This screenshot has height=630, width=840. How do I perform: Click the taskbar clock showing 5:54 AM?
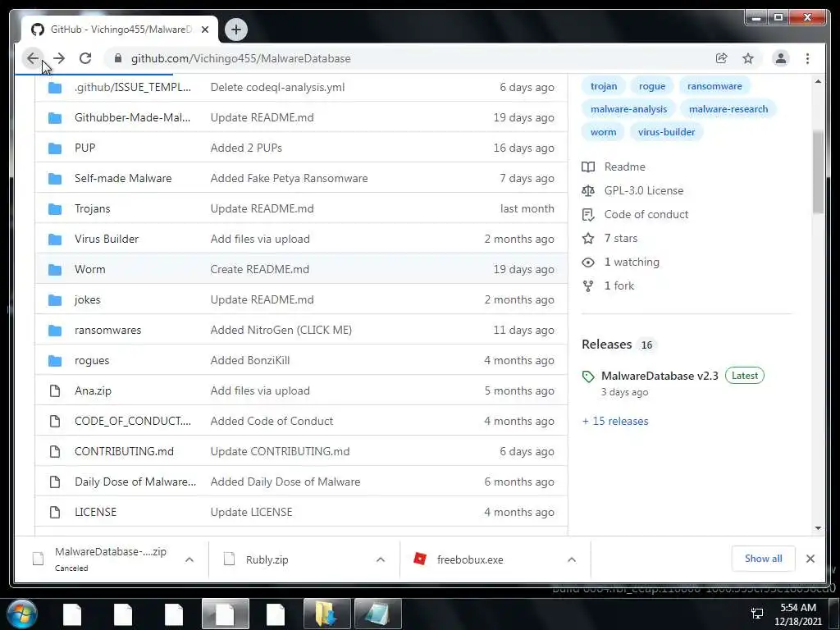pos(797,614)
